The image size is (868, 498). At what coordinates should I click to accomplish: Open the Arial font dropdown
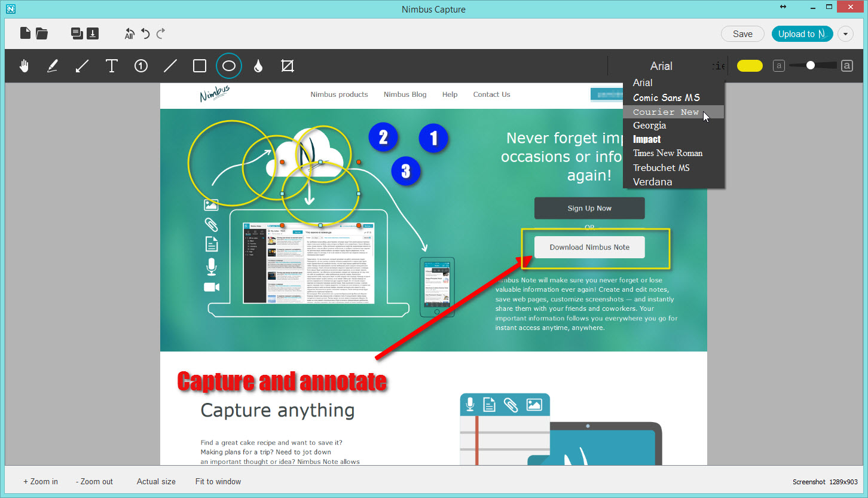pos(662,66)
